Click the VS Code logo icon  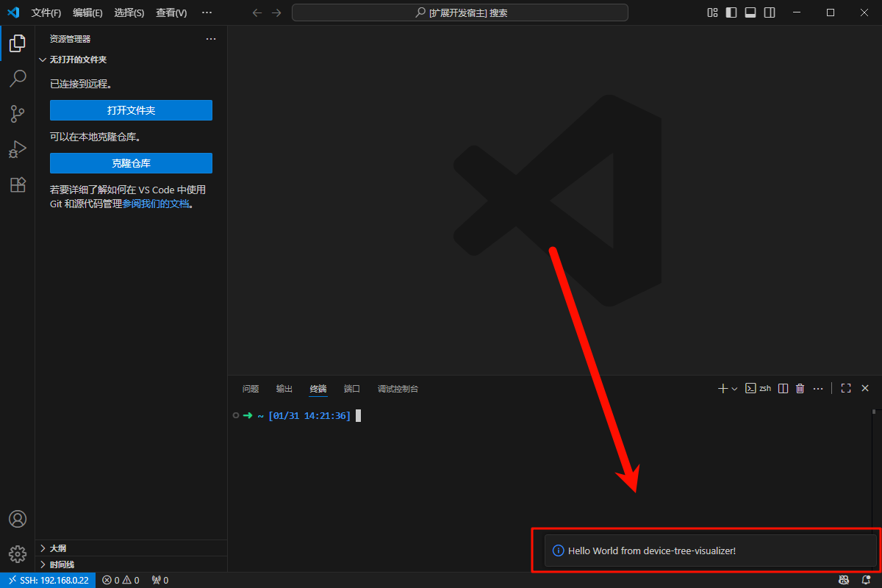[x=13, y=12]
